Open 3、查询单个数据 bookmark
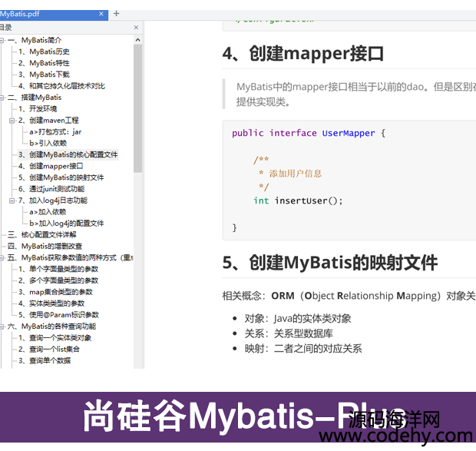 coord(45,361)
